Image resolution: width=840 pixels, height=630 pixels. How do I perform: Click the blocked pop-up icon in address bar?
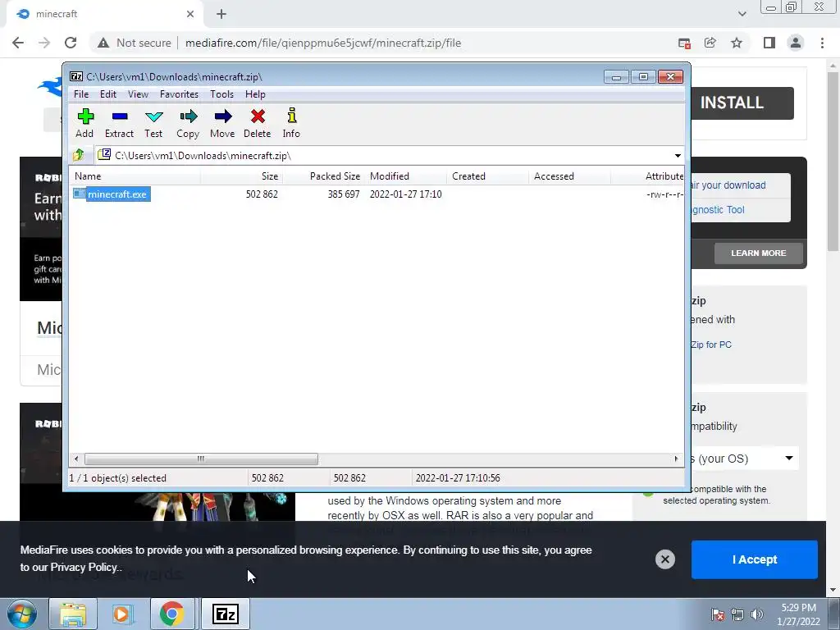(x=684, y=43)
